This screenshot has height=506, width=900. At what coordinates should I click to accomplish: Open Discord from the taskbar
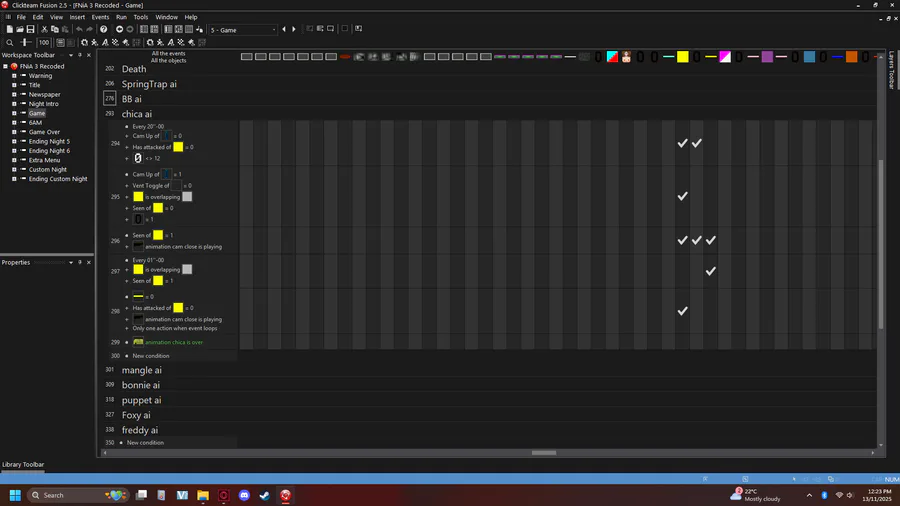(x=244, y=495)
